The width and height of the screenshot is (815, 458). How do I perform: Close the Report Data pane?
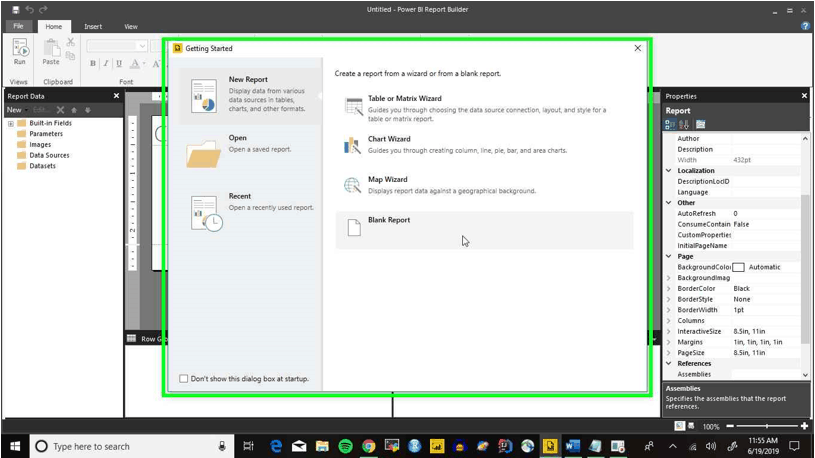click(x=116, y=96)
